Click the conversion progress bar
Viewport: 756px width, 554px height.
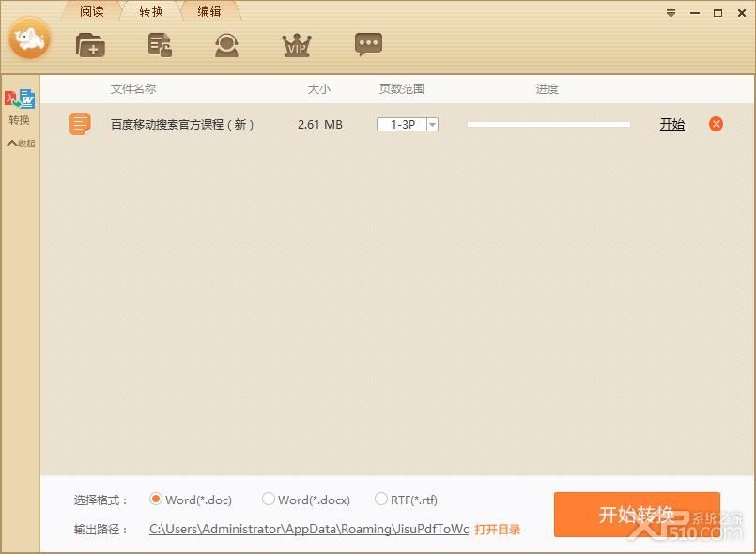pyautogui.click(x=548, y=124)
